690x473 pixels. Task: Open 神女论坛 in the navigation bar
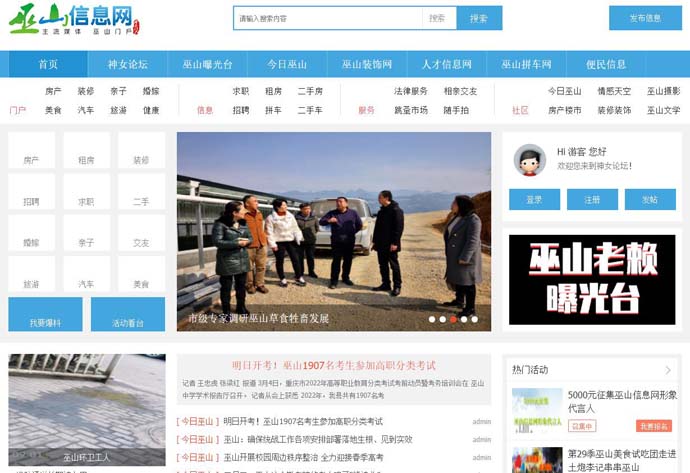click(128, 64)
